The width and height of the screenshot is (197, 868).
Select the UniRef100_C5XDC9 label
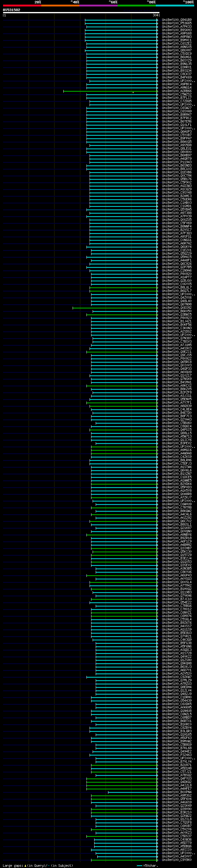(176, 54)
